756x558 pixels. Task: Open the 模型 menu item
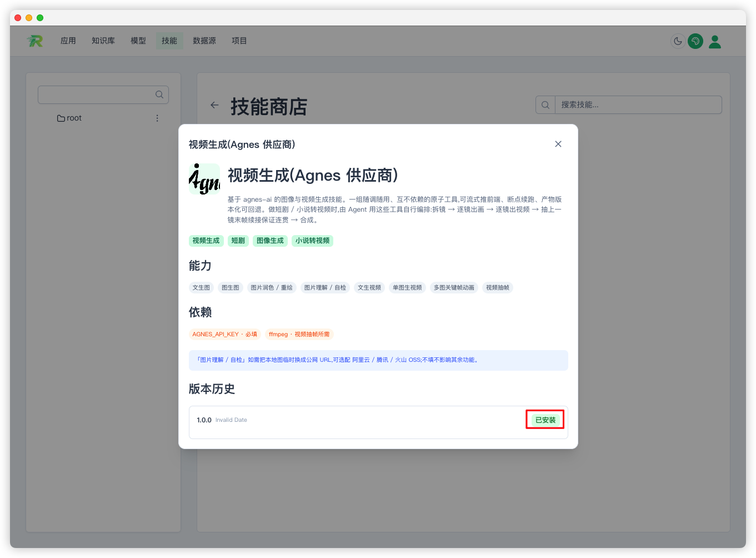click(x=138, y=41)
